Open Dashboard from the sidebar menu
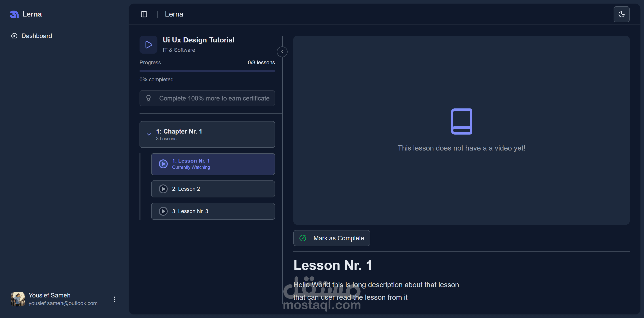The image size is (644, 318). pyautogui.click(x=36, y=36)
